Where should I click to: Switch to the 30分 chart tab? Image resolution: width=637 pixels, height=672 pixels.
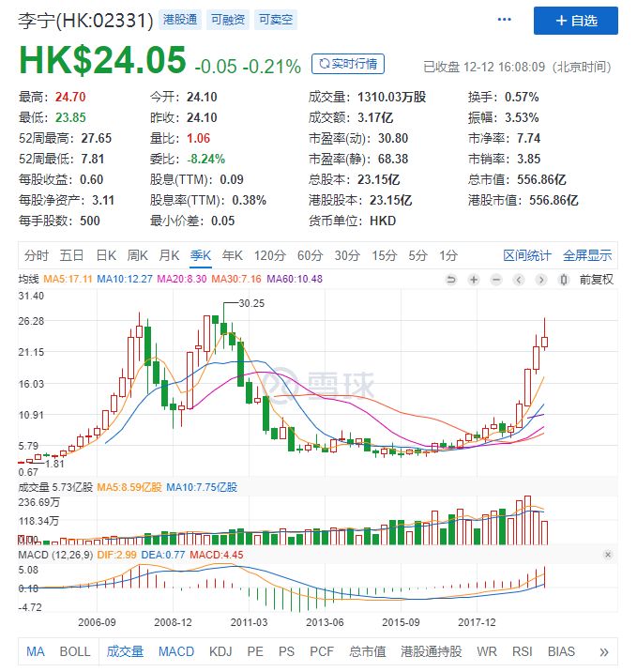(x=347, y=255)
